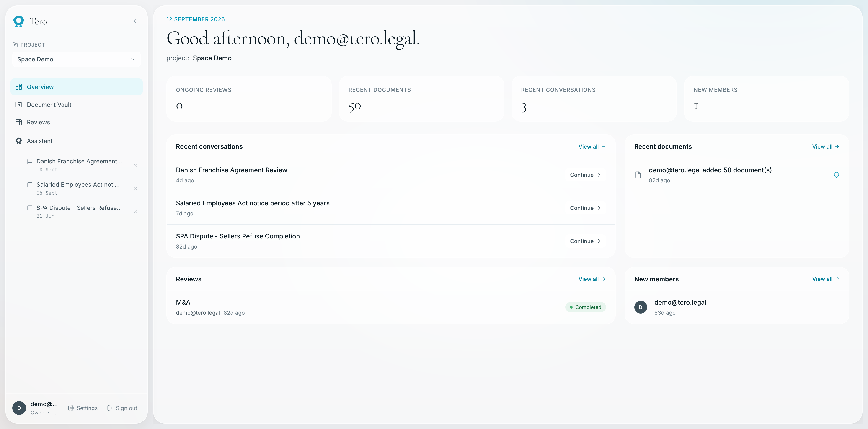View all recent documents
The height and width of the screenshot is (429, 868).
826,147
